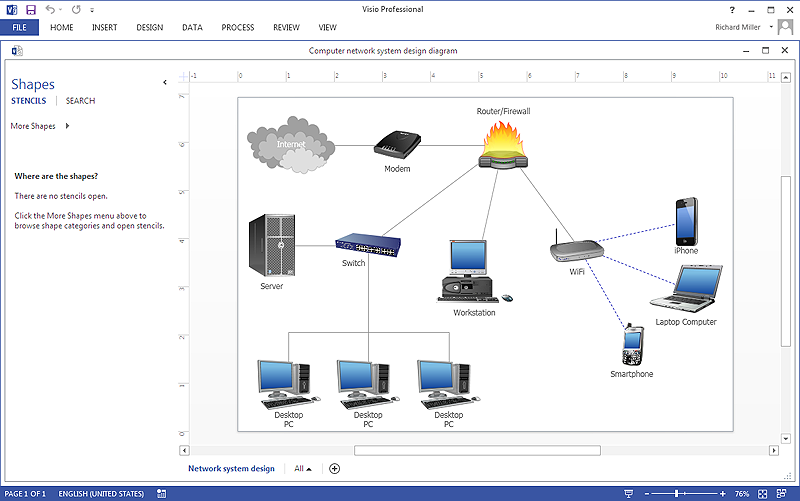Image resolution: width=800 pixels, height=501 pixels.
Task: Click the Undo arrow icon
Action: (x=50, y=9)
